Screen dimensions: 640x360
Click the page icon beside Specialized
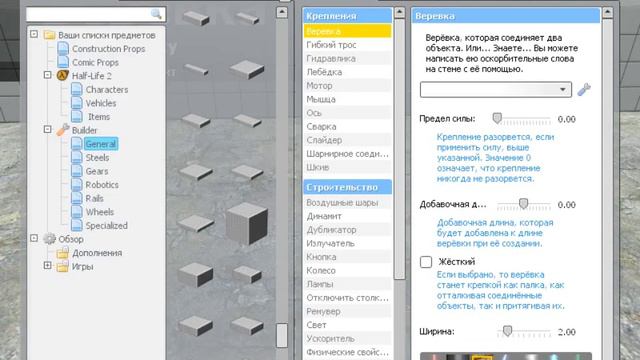coord(77,225)
